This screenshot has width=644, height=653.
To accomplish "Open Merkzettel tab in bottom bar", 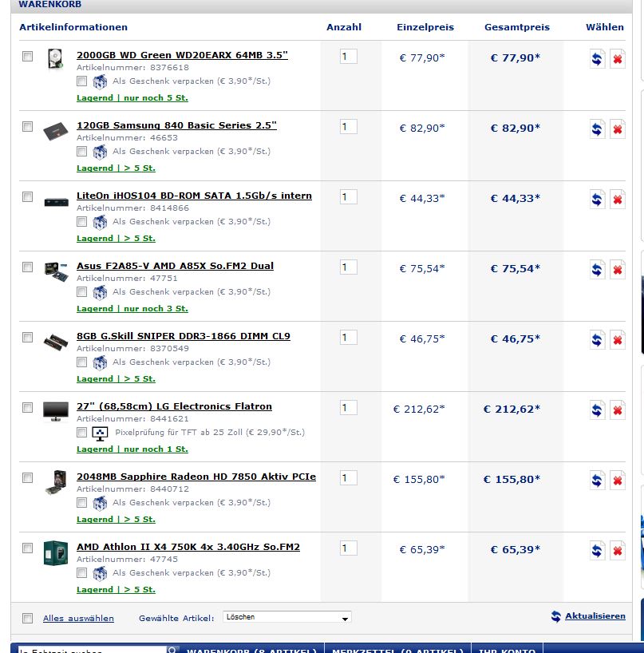I will (397, 649).
